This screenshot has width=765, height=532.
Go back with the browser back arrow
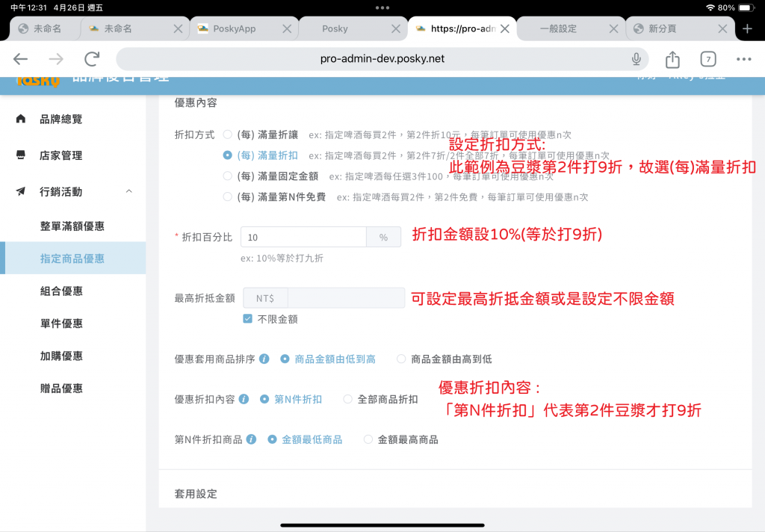(20, 59)
